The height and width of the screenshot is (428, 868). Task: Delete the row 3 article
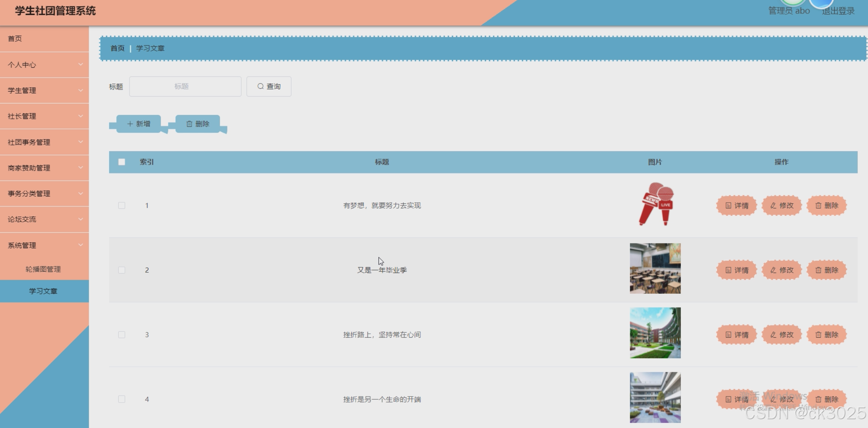click(827, 335)
